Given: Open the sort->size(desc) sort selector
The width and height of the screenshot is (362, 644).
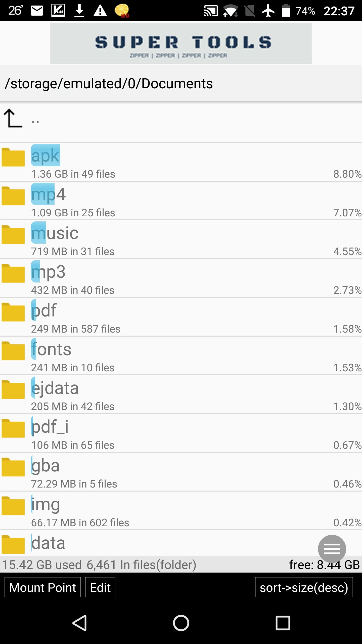Looking at the screenshot, I should (x=304, y=588).
